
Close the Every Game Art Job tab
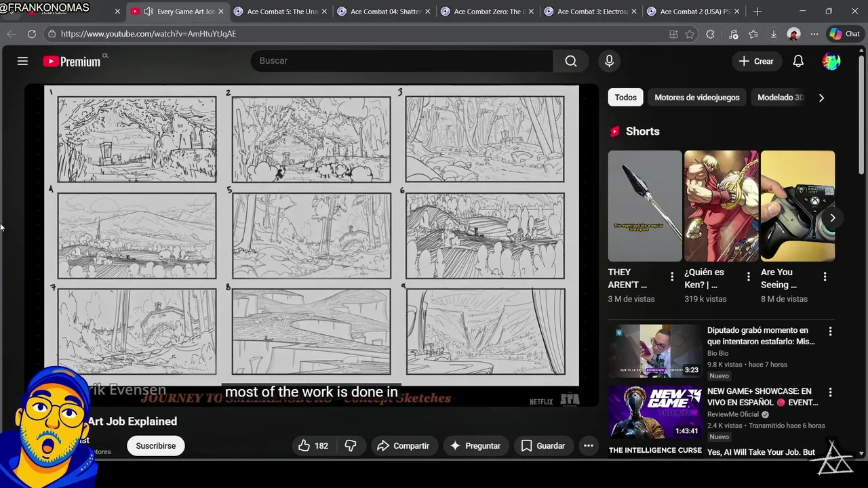coord(221,12)
